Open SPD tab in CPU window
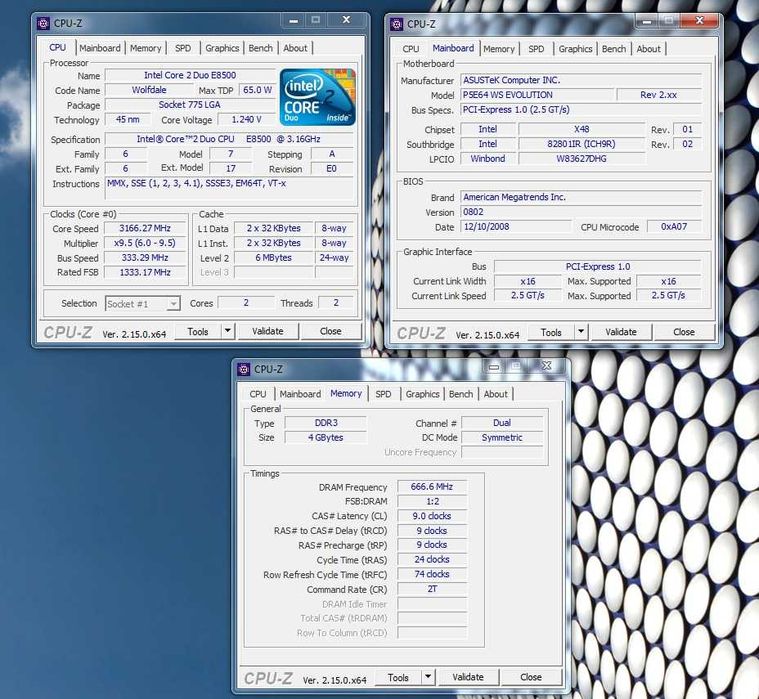 [x=183, y=48]
